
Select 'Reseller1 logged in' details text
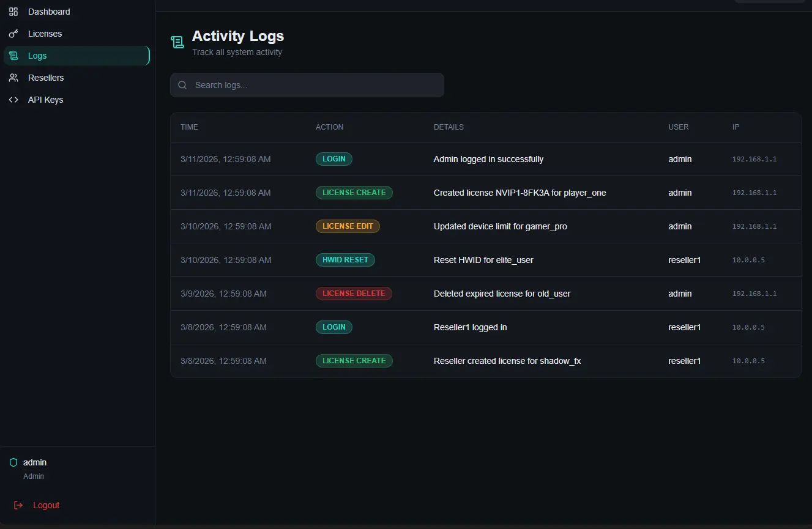click(x=471, y=327)
